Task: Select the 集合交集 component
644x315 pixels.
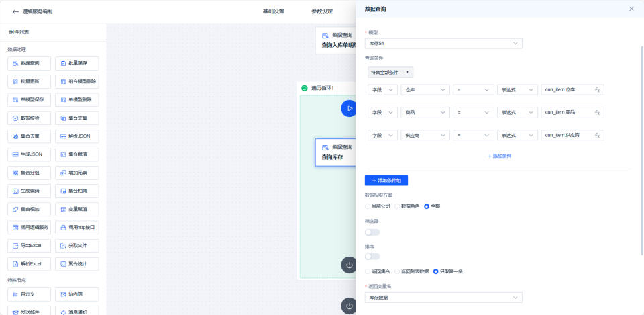Action: pyautogui.click(x=76, y=118)
